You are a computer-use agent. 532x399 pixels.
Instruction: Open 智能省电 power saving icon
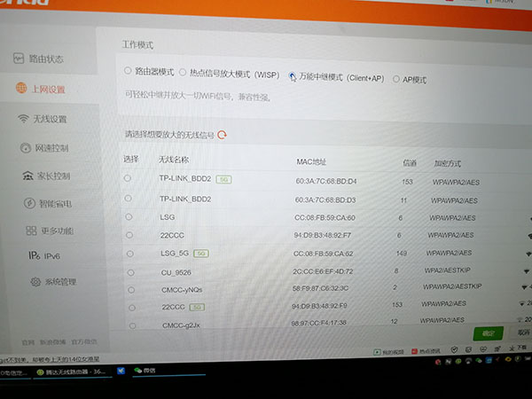[30, 204]
